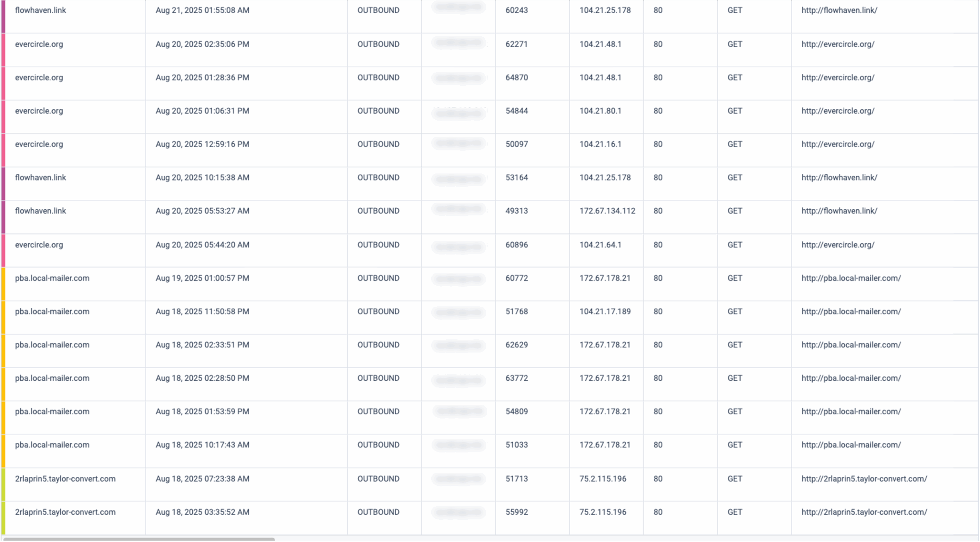Open URL http://flowhaven.link/ in the Aug 21 row
The width and height of the screenshot is (980, 542).
click(839, 10)
